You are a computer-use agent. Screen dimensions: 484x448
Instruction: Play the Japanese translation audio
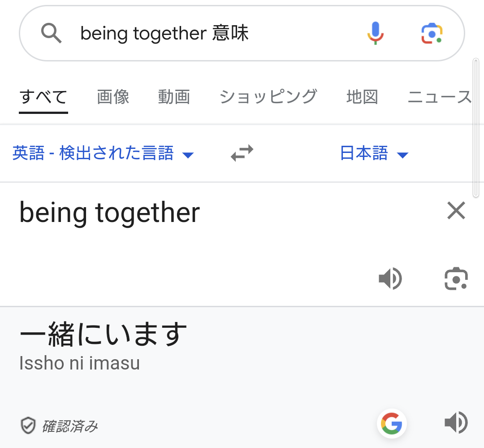[456, 422]
